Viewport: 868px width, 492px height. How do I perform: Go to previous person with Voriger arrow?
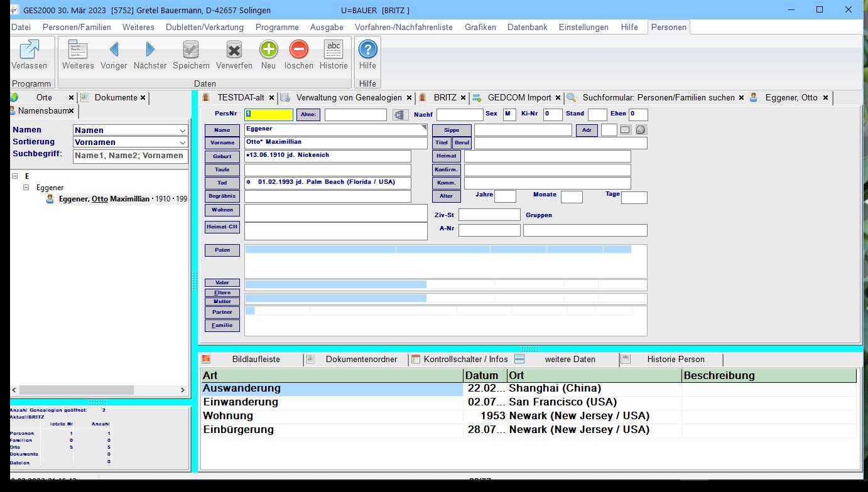click(x=114, y=49)
